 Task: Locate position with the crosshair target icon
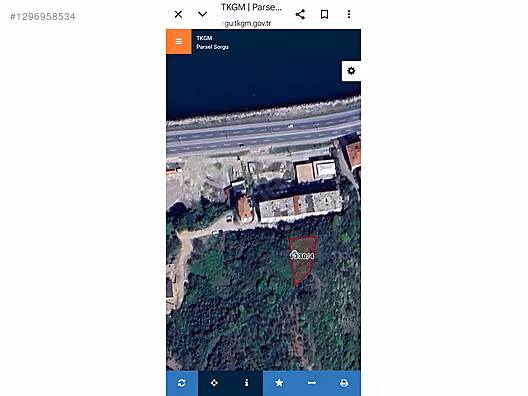click(214, 383)
